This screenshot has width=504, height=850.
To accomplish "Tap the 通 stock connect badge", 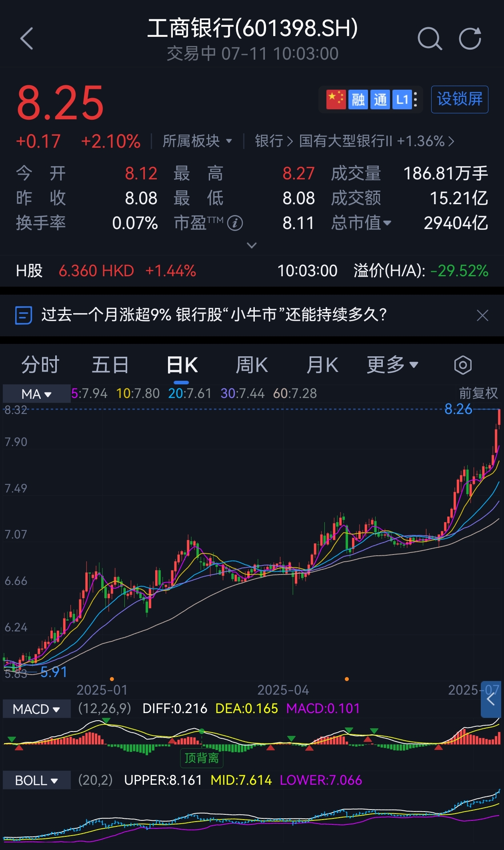I will [380, 99].
